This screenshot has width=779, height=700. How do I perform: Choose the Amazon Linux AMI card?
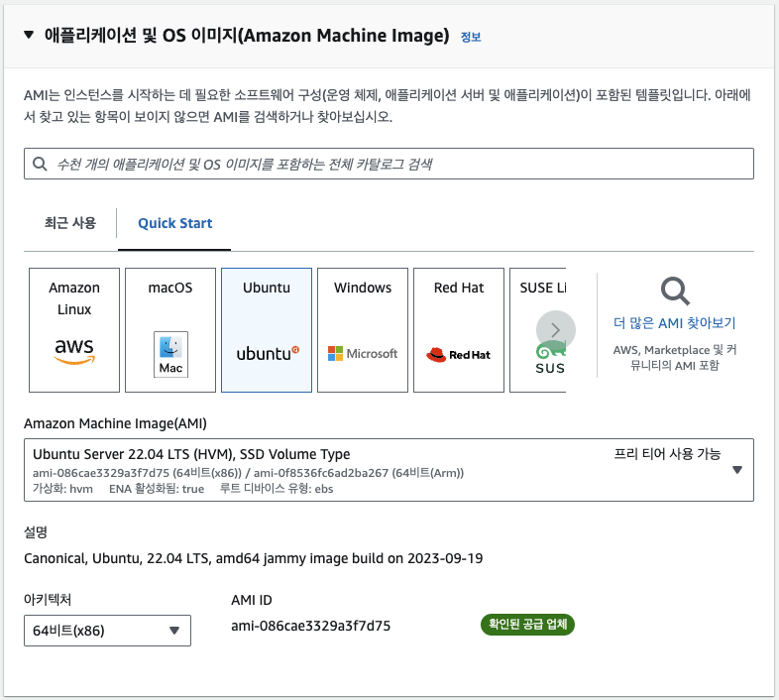pyautogui.click(x=74, y=330)
